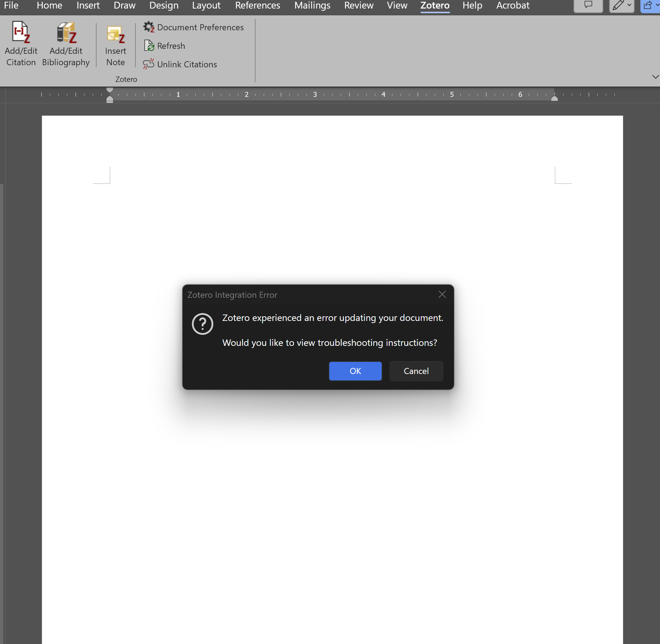Click the Refresh citations button

pyautogui.click(x=164, y=46)
